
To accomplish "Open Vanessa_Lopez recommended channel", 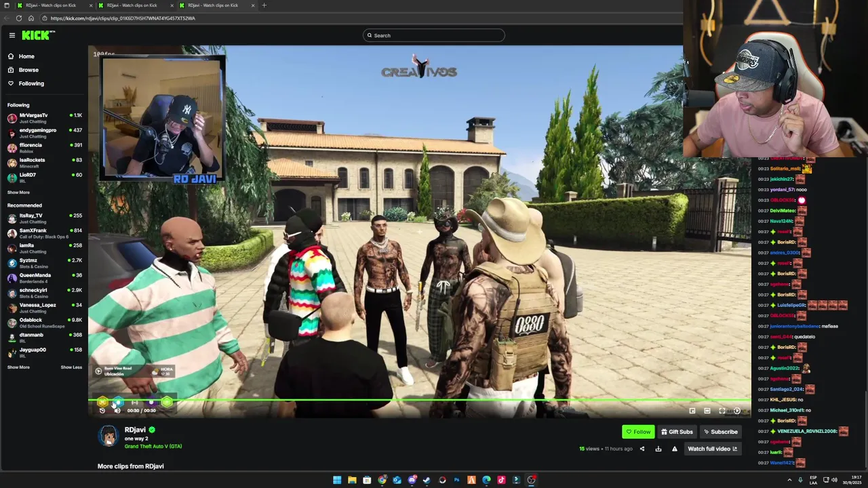I will [44, 308].
